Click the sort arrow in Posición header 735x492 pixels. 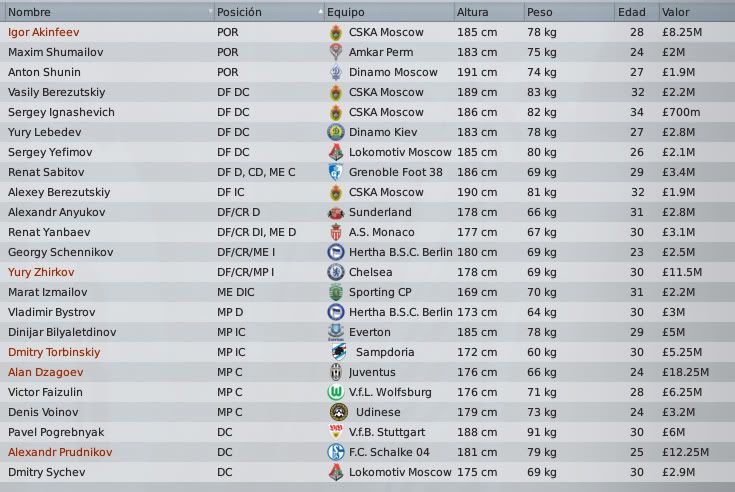(319, 12)
